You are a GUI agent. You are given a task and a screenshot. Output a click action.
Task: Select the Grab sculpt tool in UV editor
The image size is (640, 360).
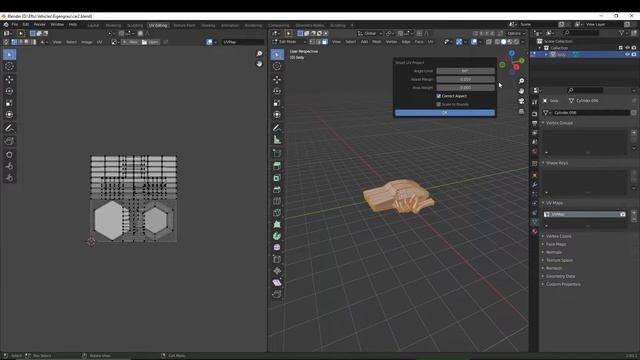tap(9, 155)
